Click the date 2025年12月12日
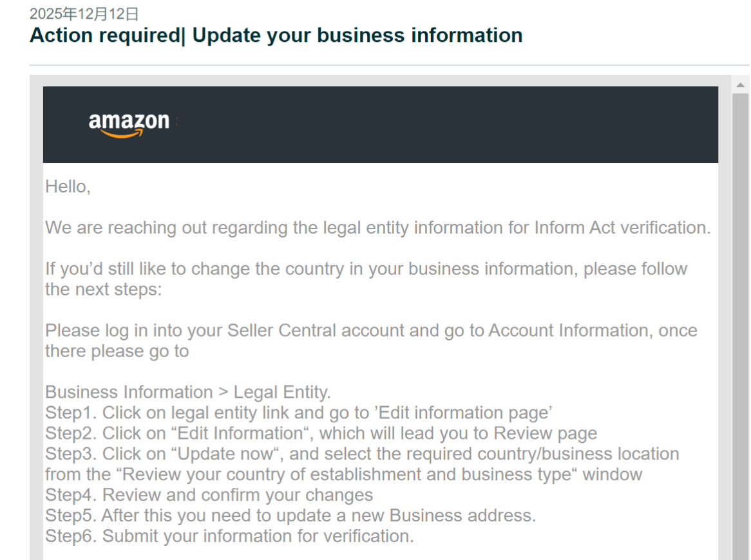 [84, 14]
